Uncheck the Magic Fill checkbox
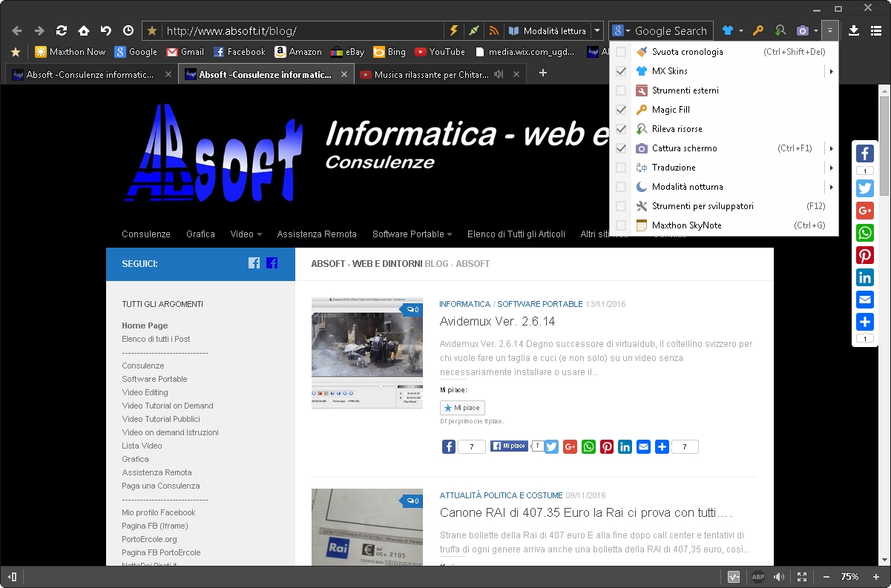Viewport: 891px width, 588px height. 621,110
